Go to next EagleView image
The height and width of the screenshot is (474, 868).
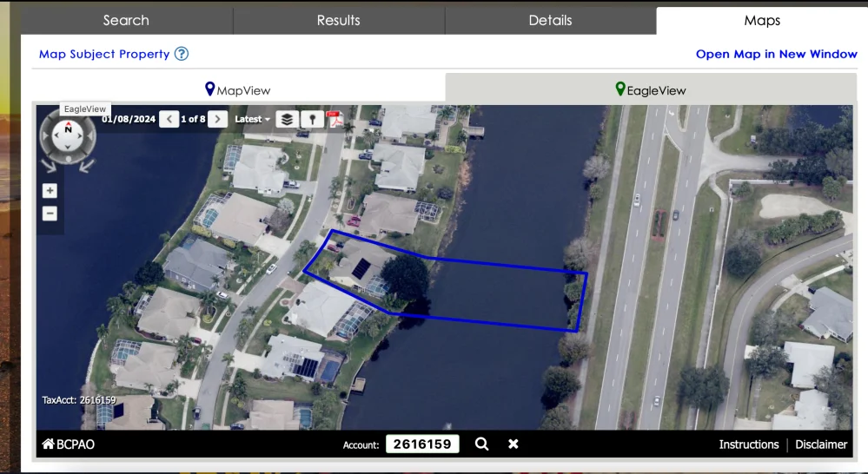click(217, 119)
